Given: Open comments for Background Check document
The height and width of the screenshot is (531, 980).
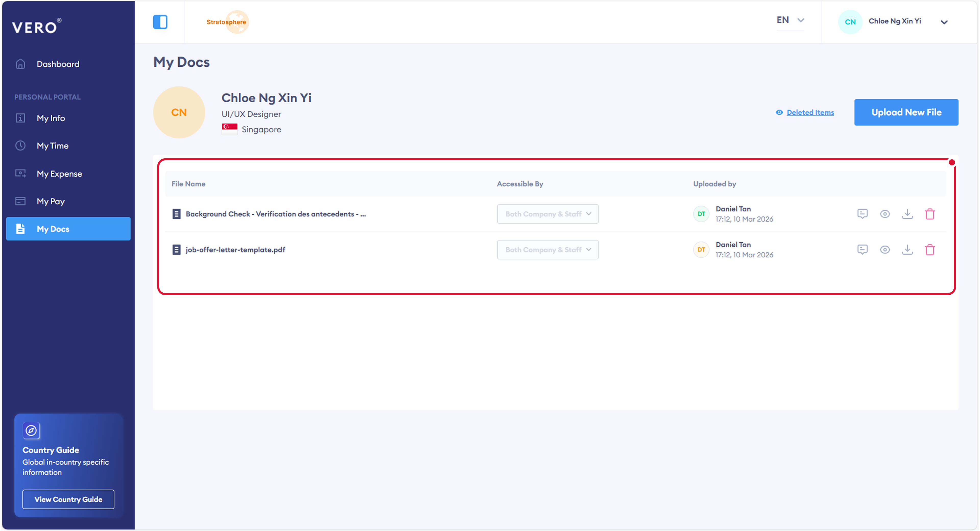Looking at the screenshot, I should pos(862,214).
